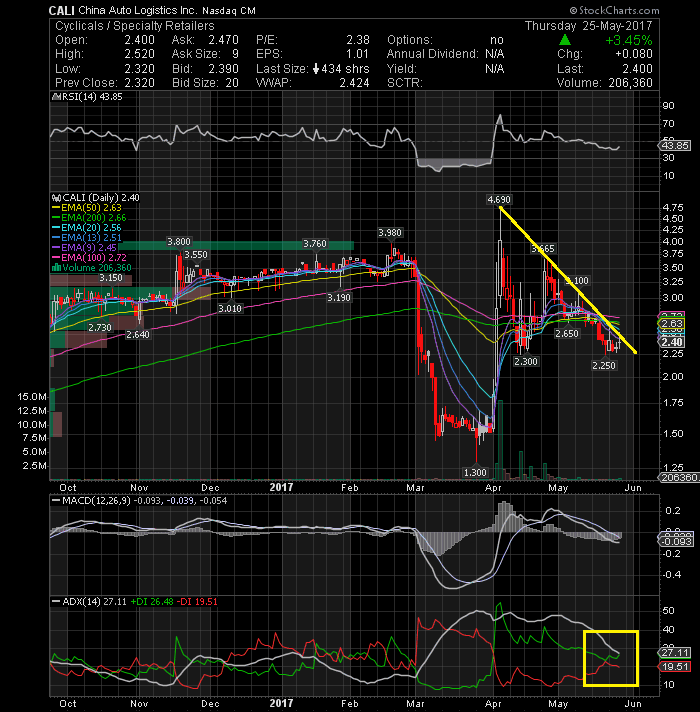This screenshot has height=712, width=700.
Task: Click the 2.650 price label
Action: (x=567, y=334)
